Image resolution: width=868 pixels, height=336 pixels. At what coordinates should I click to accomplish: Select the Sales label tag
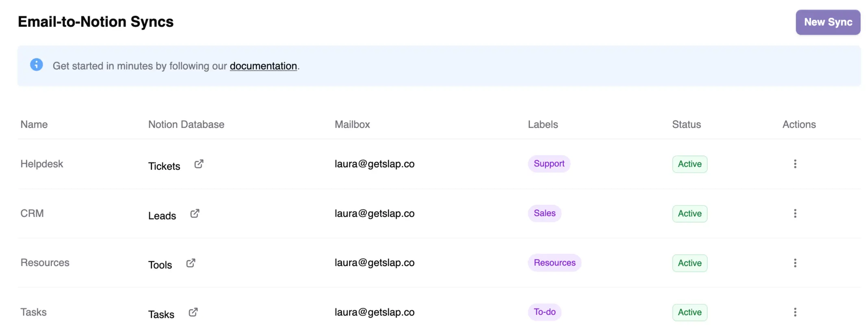pos(544,213)
